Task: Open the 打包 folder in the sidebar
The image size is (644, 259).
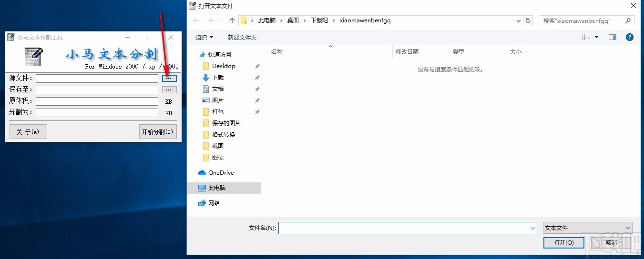Action: pyautogui.click(x=218, y=111)
